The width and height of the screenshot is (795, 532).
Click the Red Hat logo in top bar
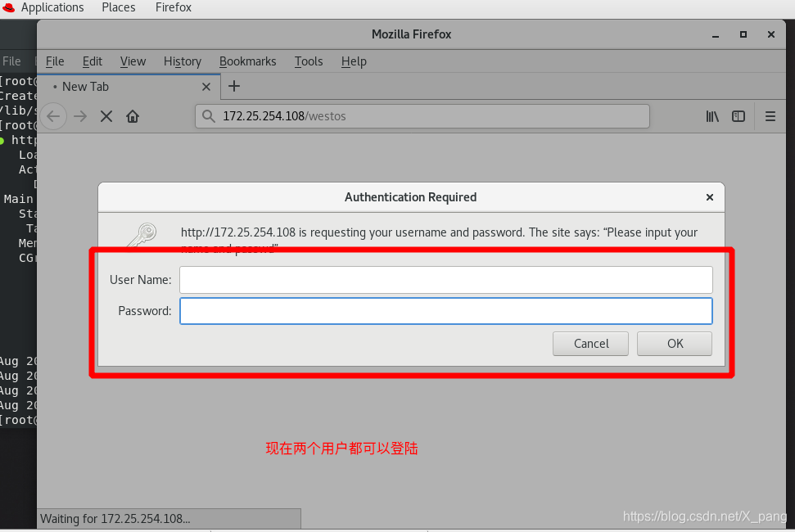point(9,7)
